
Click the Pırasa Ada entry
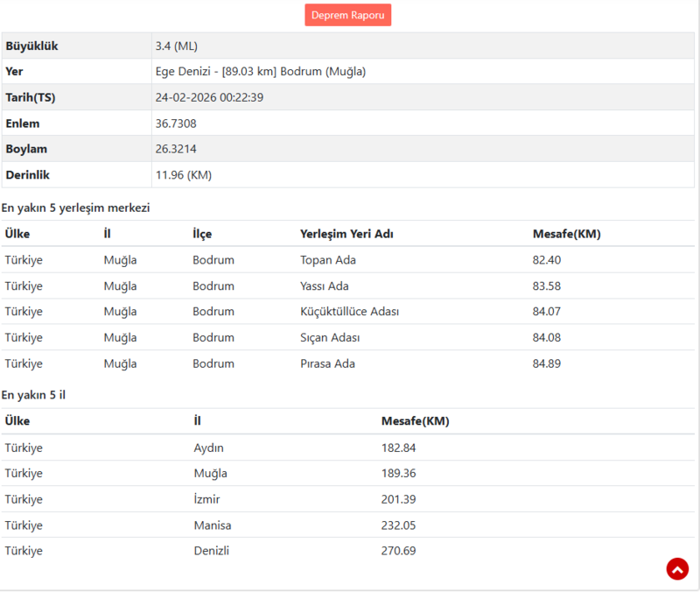[x=327, y=363]
